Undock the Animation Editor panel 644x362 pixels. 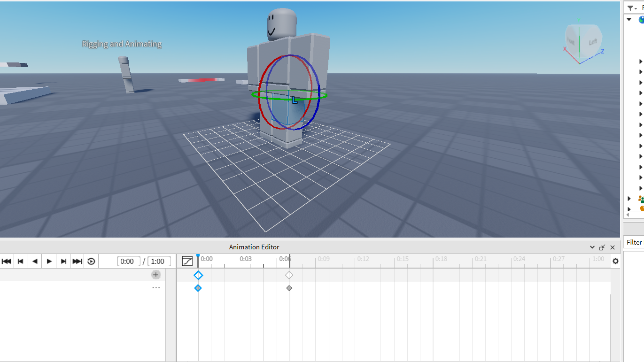coord(602,247)
